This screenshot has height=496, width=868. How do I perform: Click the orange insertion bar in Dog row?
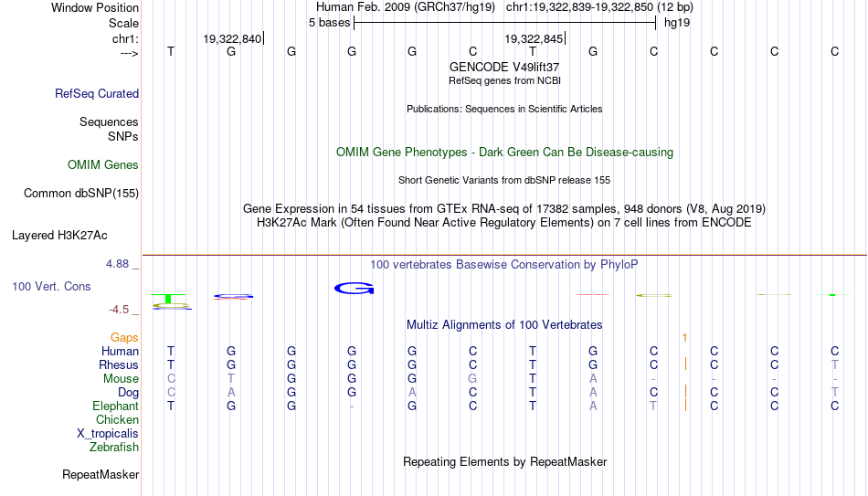tap(686, 392)
